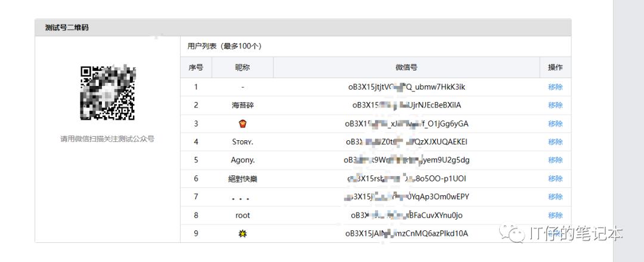Select nickname 海苔碎

243,105
